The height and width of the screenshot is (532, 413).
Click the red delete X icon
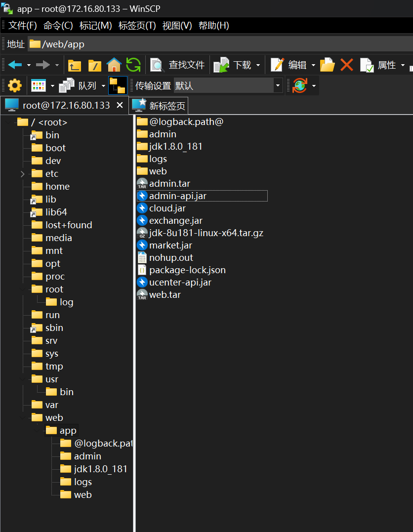click(347, 65)
